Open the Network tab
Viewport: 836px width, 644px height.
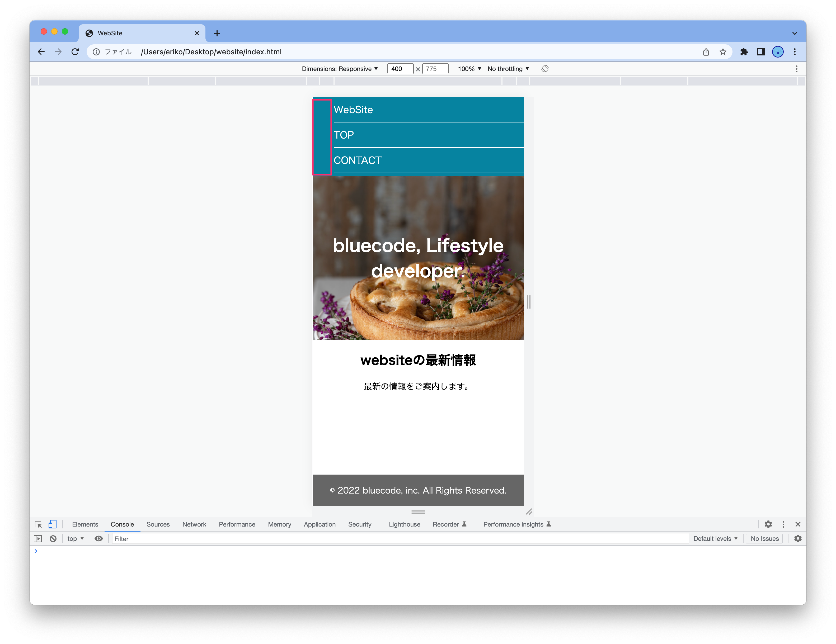194,524
